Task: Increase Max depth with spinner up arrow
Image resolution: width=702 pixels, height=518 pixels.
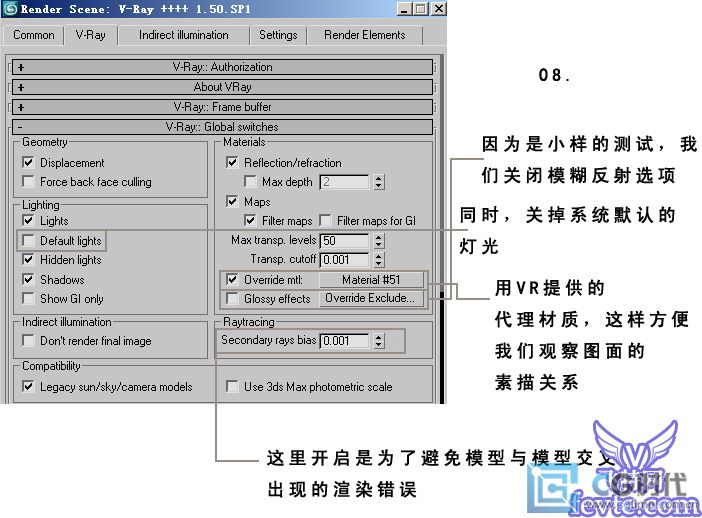Action: tap(379, 178)
